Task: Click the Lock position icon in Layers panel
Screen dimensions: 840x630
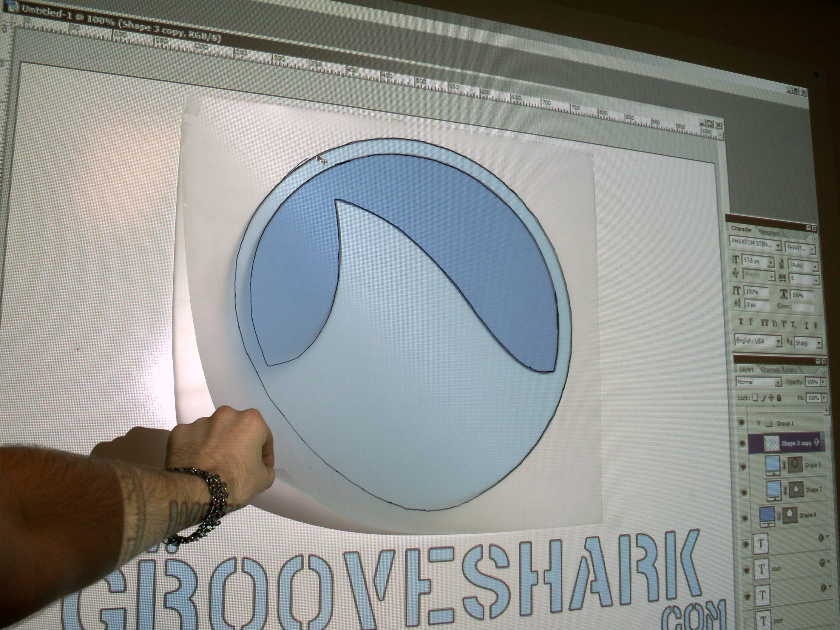Action: pos(771,398)
